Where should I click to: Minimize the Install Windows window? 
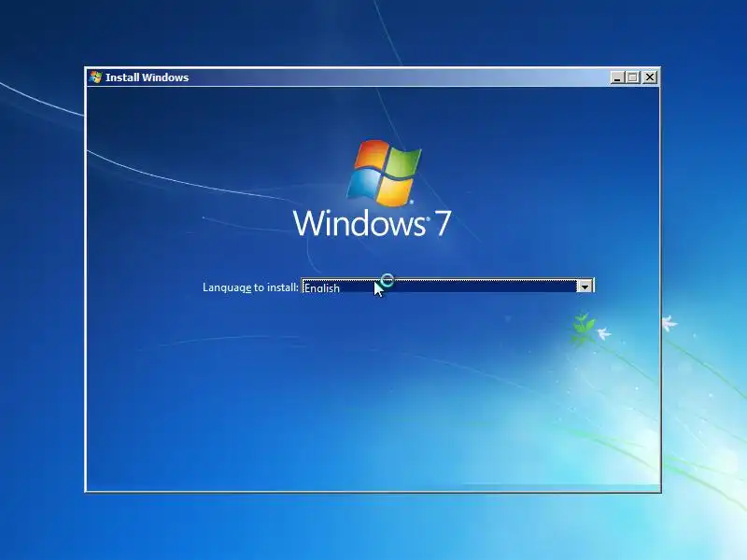tap(617, 77)
